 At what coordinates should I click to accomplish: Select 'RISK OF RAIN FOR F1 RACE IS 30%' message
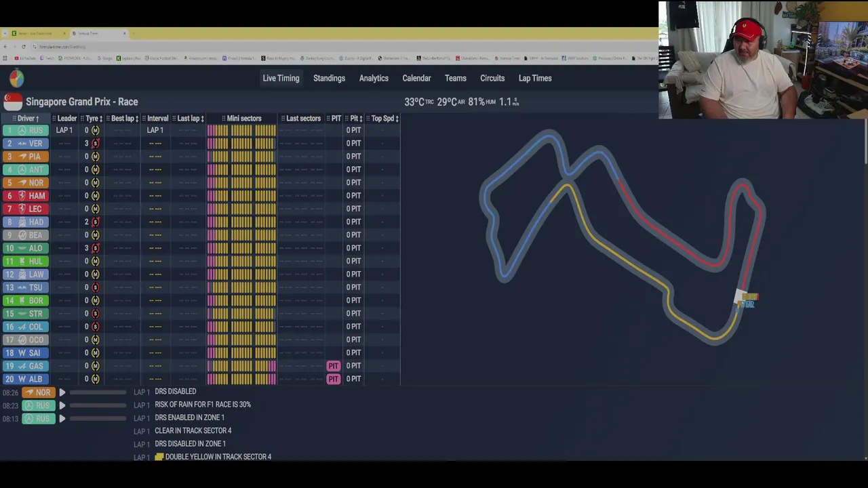click(203, 405)
